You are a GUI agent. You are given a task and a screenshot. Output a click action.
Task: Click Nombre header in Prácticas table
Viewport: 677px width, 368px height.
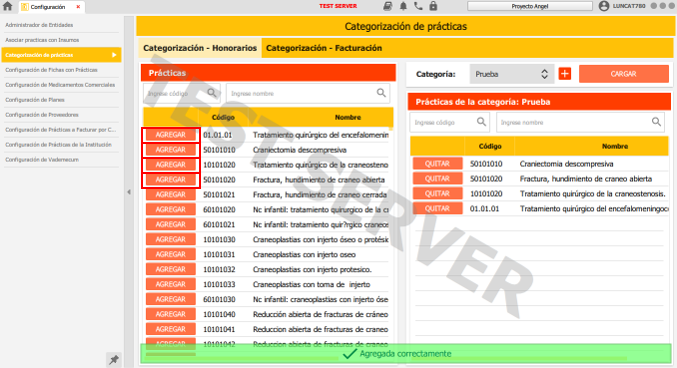348,117
